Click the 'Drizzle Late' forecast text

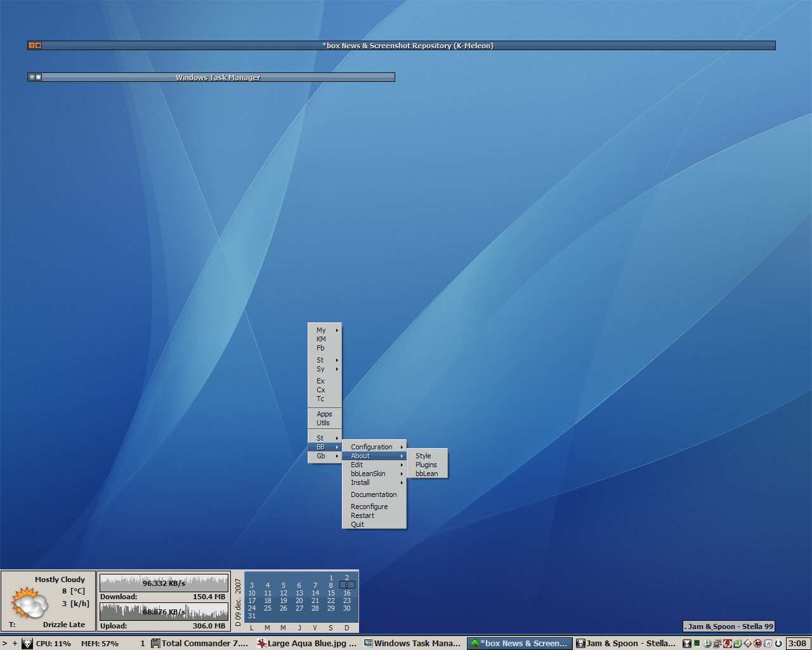point(64,625)
